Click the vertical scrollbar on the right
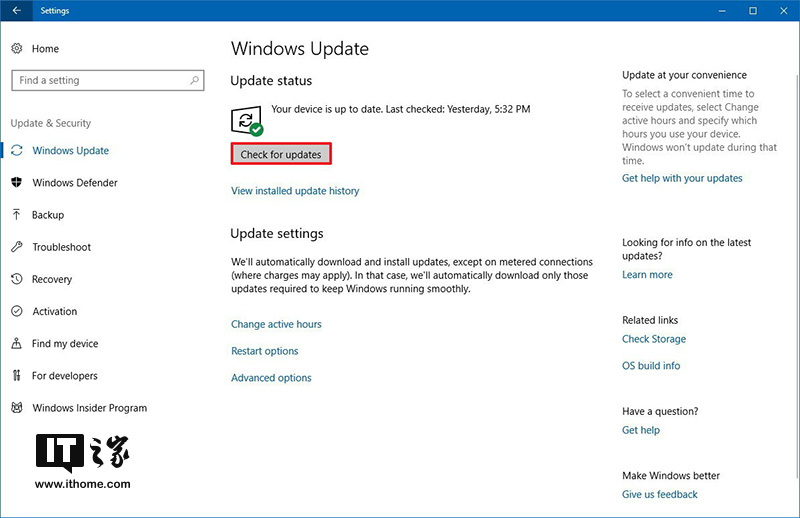The height and width of the screenshot is (518, 800). pyautogui.click(x=796, y=276)
